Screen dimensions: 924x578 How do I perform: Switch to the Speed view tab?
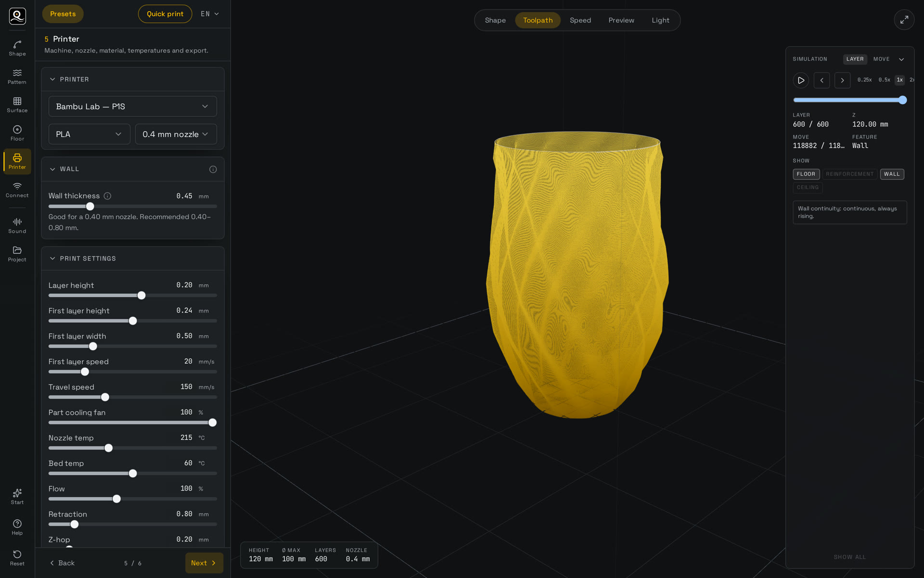(x=580, y=20)
